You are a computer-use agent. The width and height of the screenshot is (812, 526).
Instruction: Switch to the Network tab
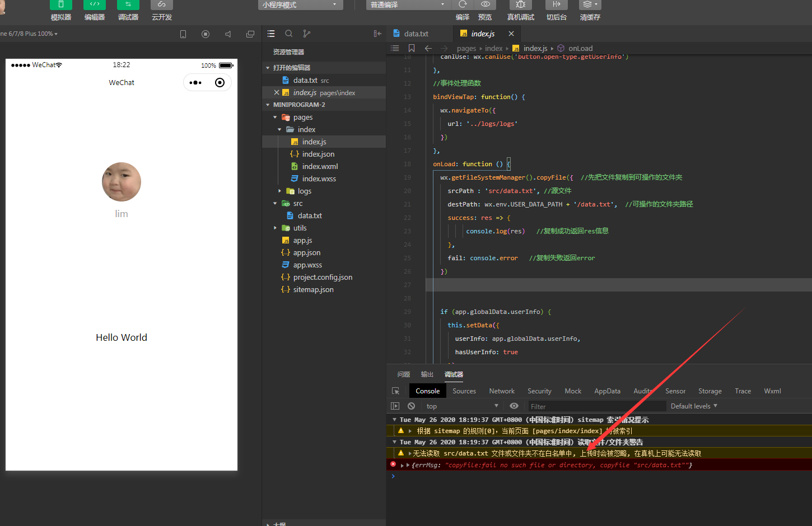pos(501,391)
